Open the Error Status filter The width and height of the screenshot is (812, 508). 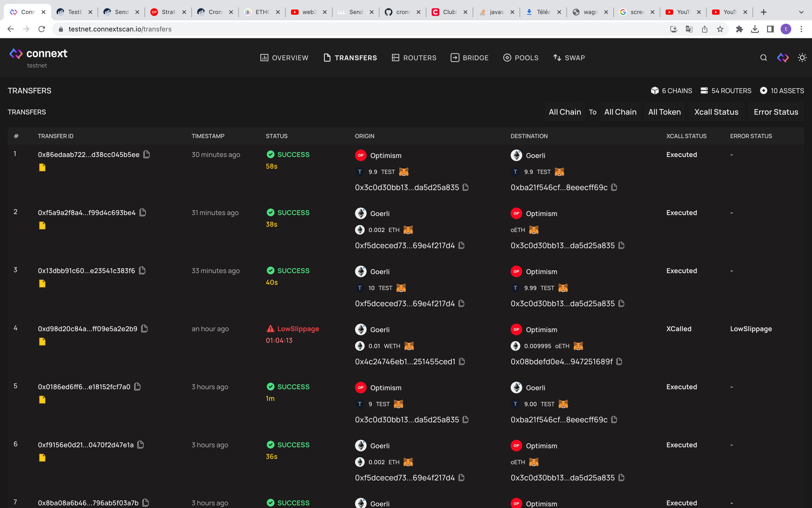tap(776, 112)
